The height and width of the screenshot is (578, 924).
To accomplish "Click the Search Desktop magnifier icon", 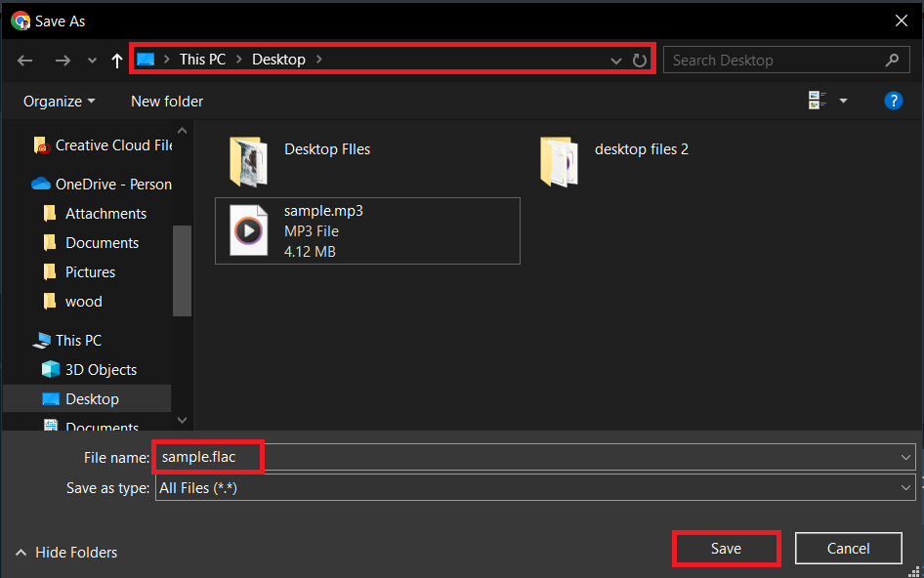I will pos(891,60).
